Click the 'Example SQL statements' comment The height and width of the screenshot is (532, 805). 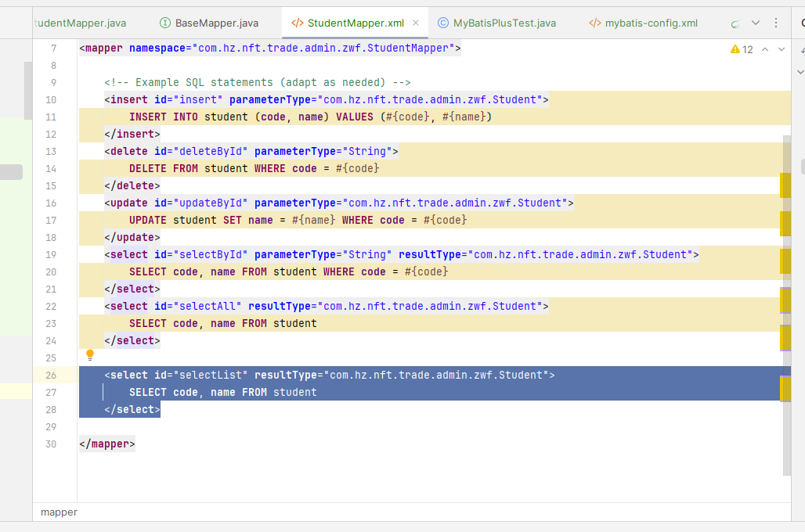(x=257, y=82)
